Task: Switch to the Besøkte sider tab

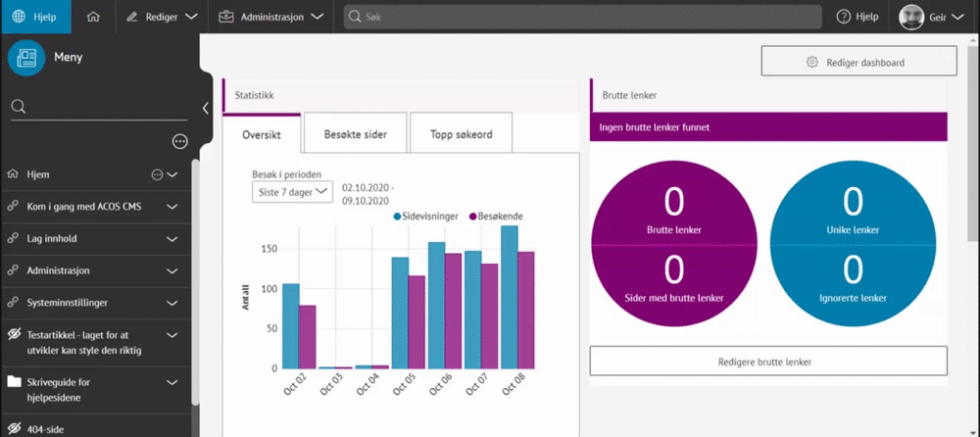Action: click(x=355, y=135)
